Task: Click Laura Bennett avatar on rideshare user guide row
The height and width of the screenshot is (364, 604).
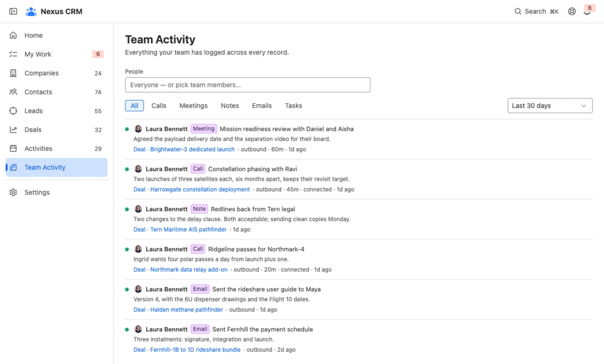Action: click(x=138, y=289)
